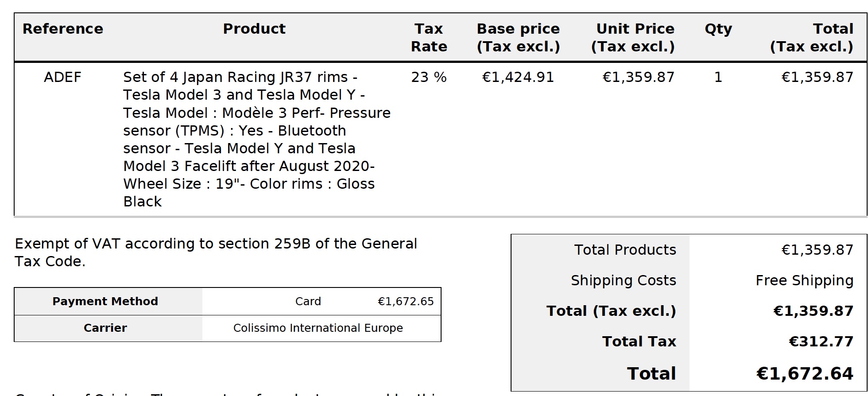Click the 23 % tax rate value
The width and height of the screenshot is (868, 396).
(x=429, y=78)
